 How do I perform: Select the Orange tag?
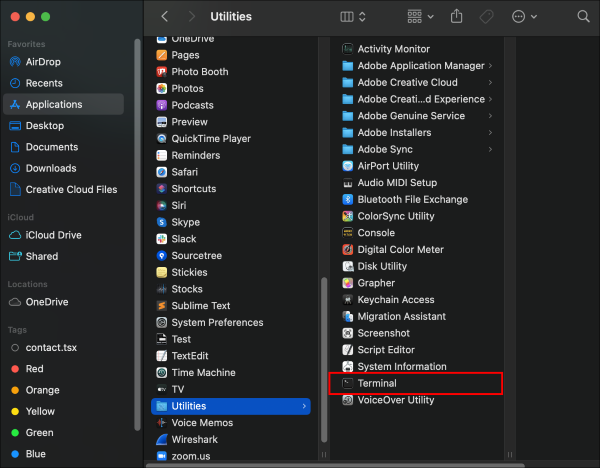click(63, 390)
